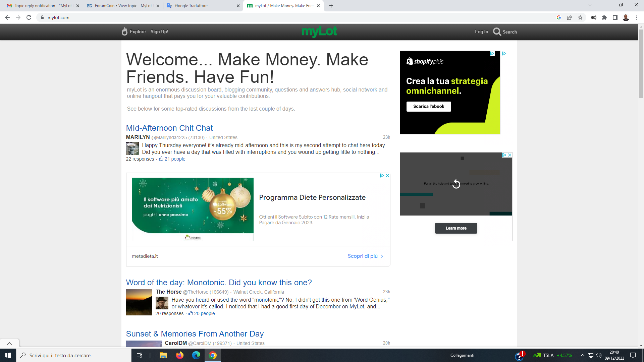Screen dimensions: 644x362
Task: Bookmark this page with the star icon
Action: [x=580, y=17]
